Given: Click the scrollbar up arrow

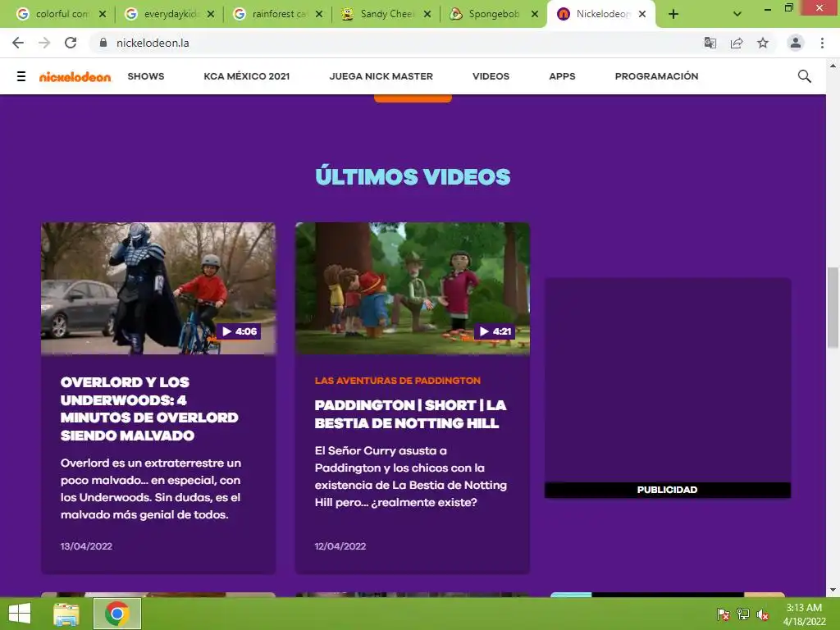Looking at the screenshot, I should 833,66.
